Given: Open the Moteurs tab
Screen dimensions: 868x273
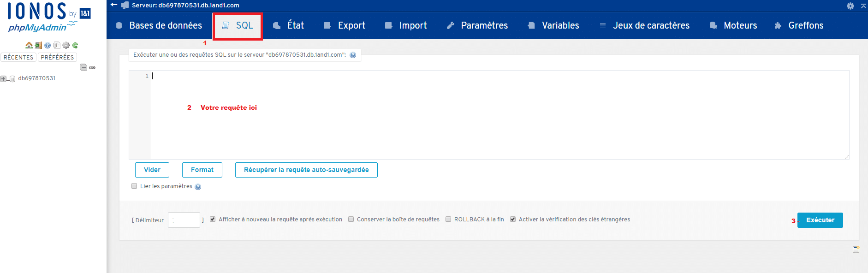Looking at the screenshot, I should (733, 25).
